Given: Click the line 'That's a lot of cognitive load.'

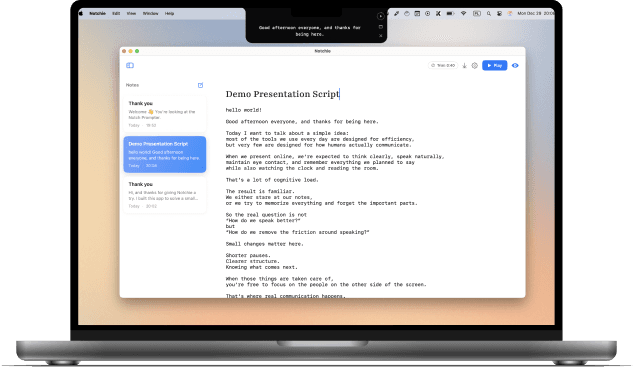Looking at the screenshot, I should (x=272, y=180).
